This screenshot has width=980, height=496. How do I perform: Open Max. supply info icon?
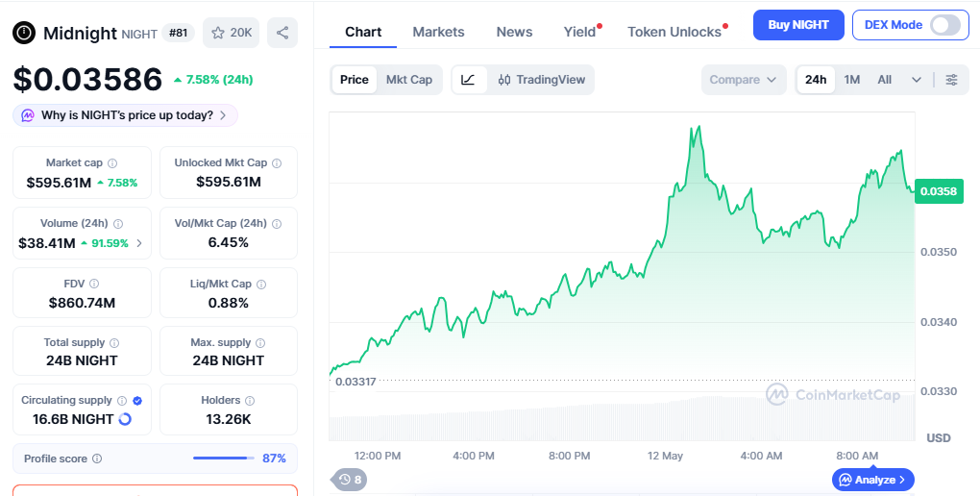[x=260, y=343]
